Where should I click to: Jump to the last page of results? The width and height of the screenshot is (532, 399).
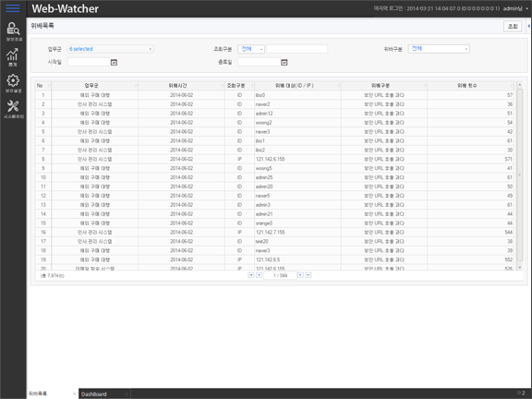(308, 275)
